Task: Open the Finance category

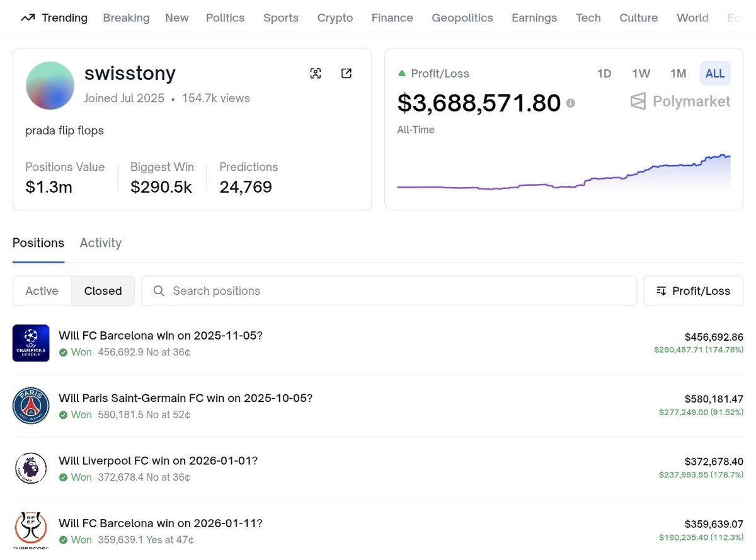Action: (x=392, y=18)
